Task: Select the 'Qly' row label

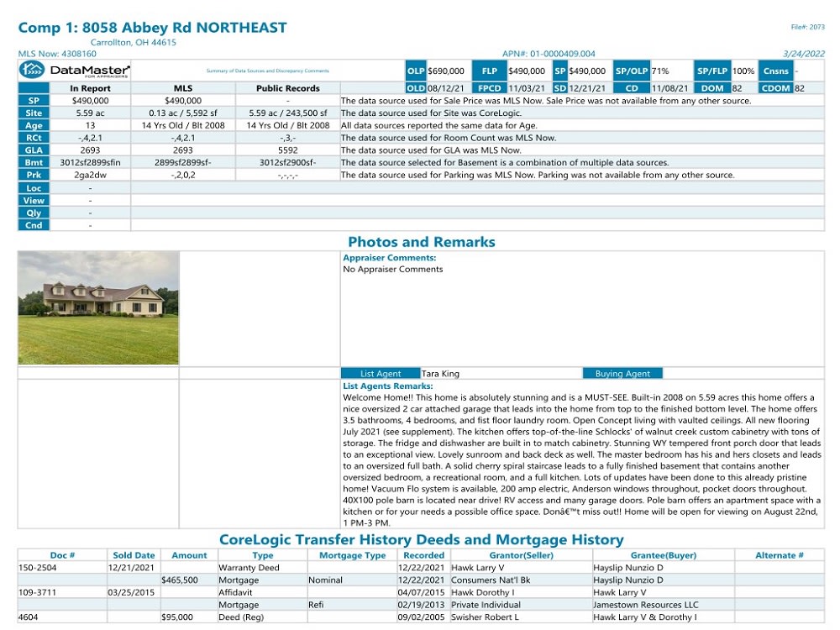Action: [x=34, y=213]
